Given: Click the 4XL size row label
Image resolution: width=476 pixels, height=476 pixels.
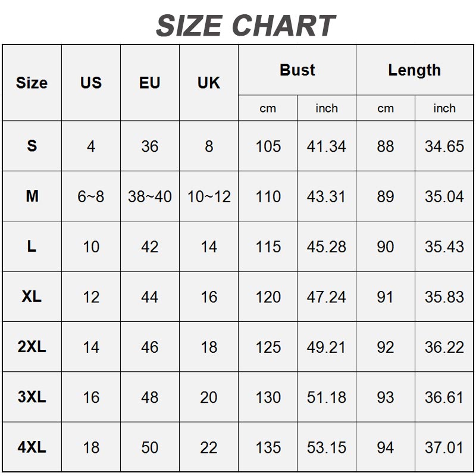Looking at the screenshot, I should (32, 447).
